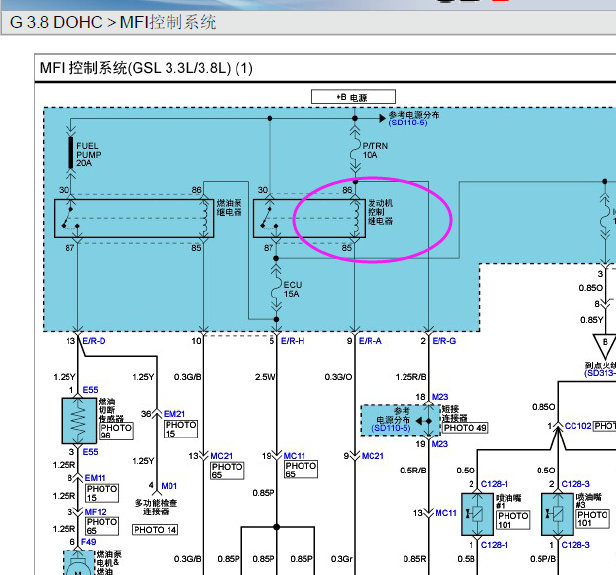
Task: Click the 'MFI 控制系统(GSL 3.3L/3.8L) (1)' title
Action: coord(146,68)
